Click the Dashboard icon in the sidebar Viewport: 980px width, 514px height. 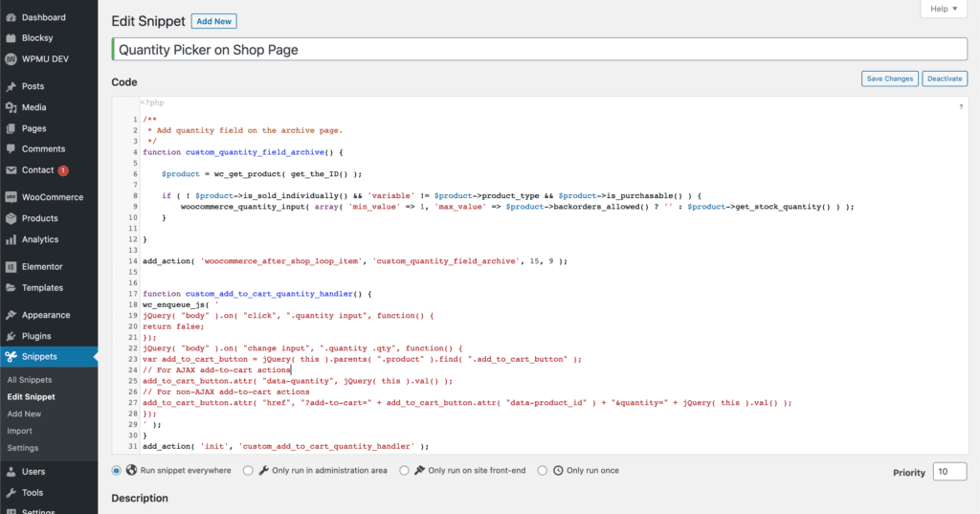(x=11, y=17)
